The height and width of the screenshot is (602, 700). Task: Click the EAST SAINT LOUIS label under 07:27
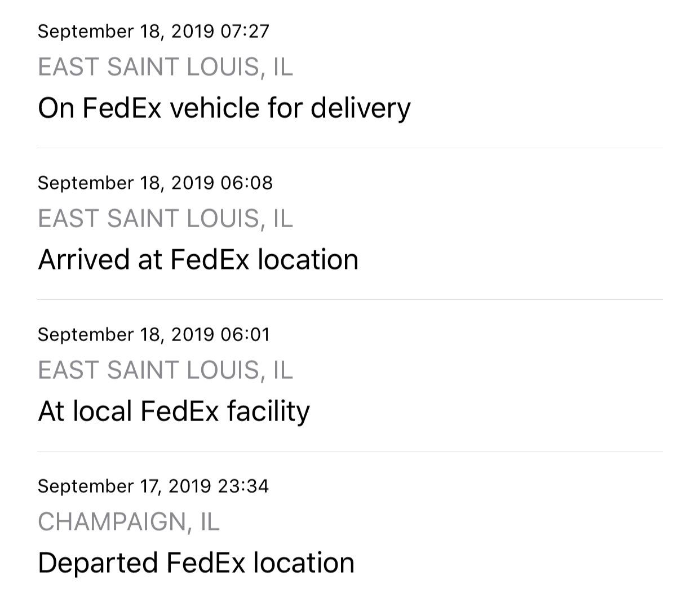click(165, 68)
